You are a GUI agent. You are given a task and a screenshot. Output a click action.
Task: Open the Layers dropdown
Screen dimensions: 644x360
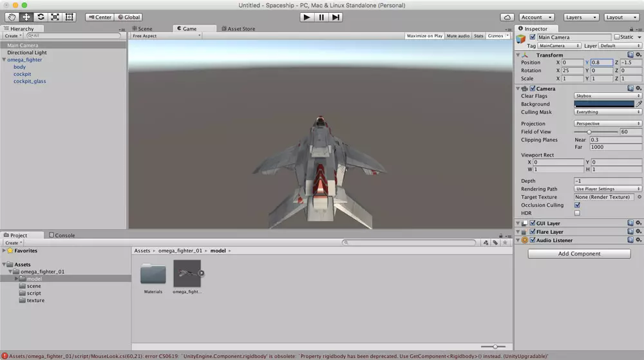pyautogui.click(x=581, y=17)
